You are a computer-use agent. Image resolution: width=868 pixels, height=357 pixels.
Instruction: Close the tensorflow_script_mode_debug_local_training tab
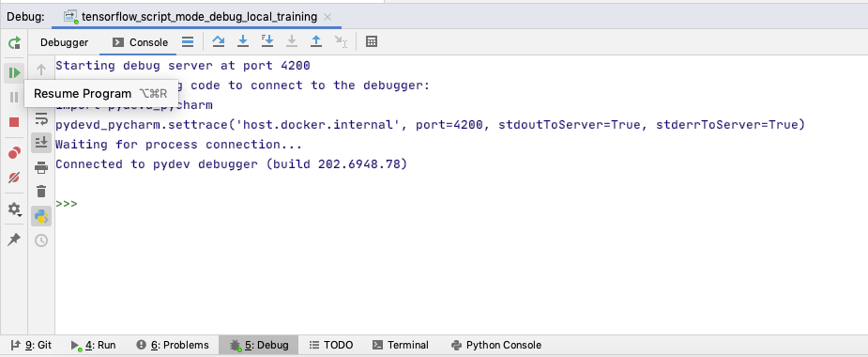point(327,17)
